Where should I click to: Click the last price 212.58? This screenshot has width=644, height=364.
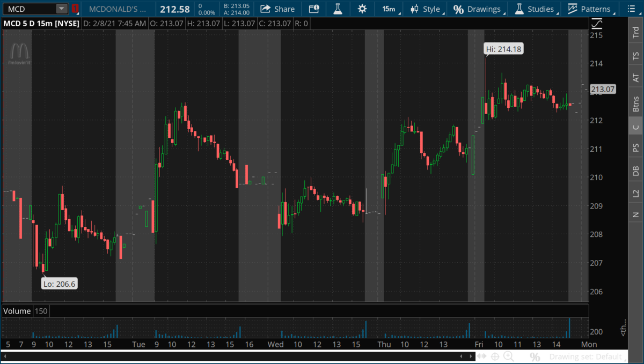click(175, 9)
